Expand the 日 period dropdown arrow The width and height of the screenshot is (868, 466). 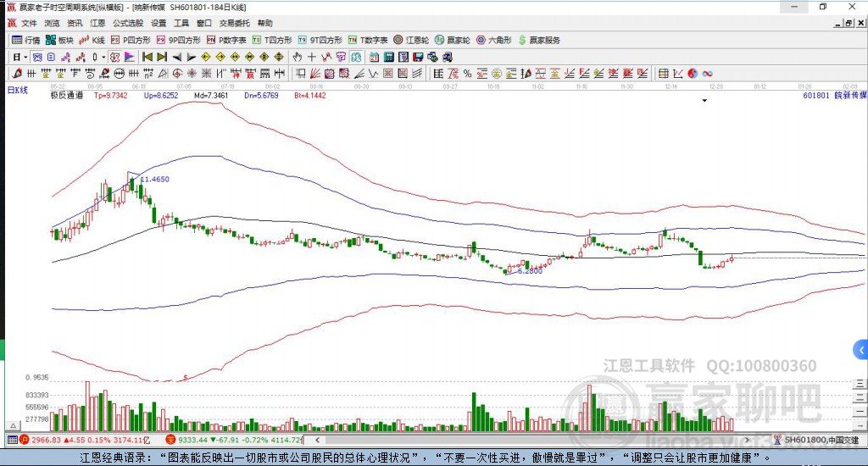coord(26,57)
